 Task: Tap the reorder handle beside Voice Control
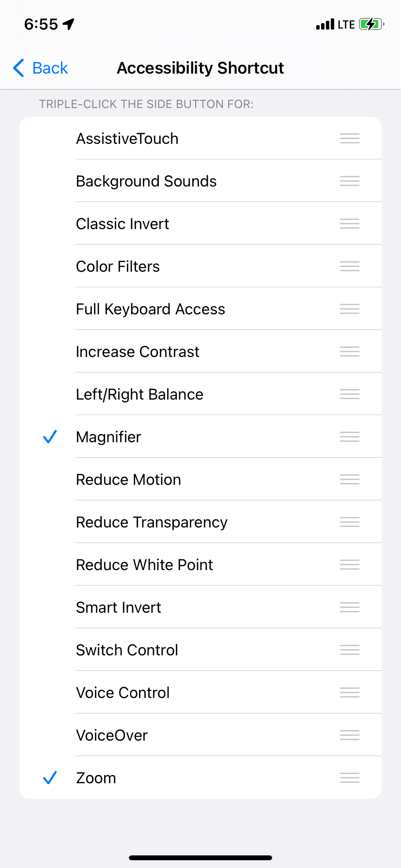pos(349,692)
